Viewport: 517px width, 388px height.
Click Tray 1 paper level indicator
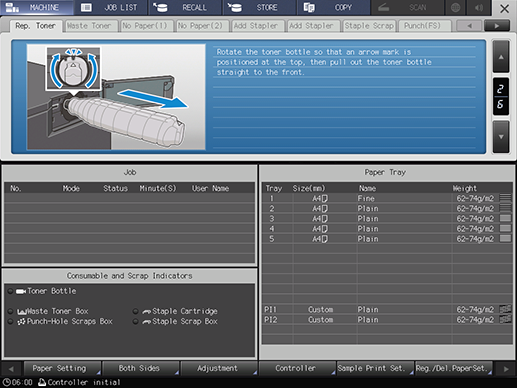point(505,198)
